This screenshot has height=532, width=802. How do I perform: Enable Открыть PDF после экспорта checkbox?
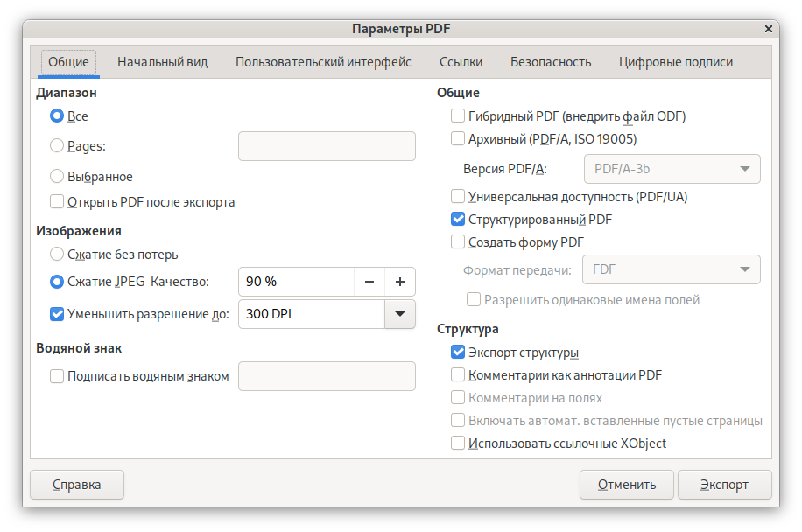point(57,202)
